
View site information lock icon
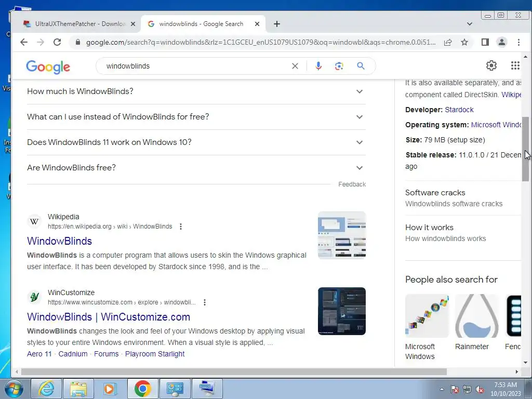(78, 42)
